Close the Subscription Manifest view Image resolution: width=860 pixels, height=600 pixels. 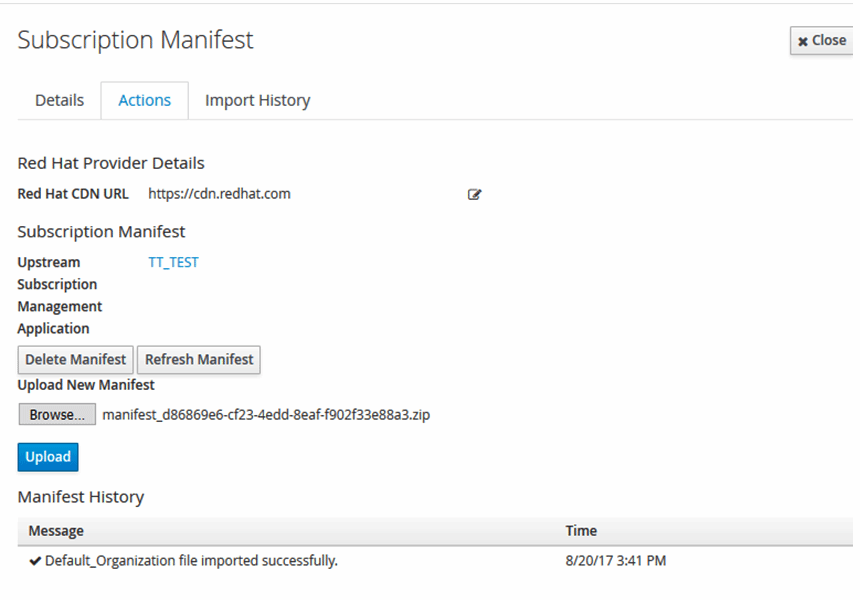821,40
